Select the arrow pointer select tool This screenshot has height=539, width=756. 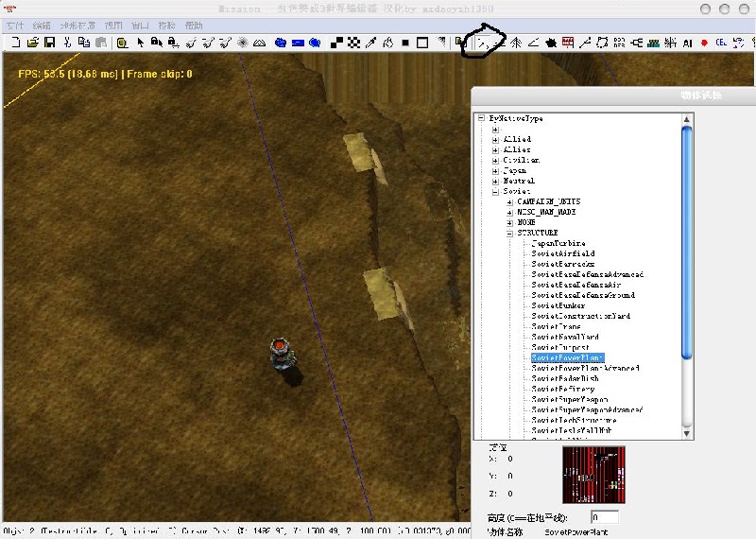140,43
